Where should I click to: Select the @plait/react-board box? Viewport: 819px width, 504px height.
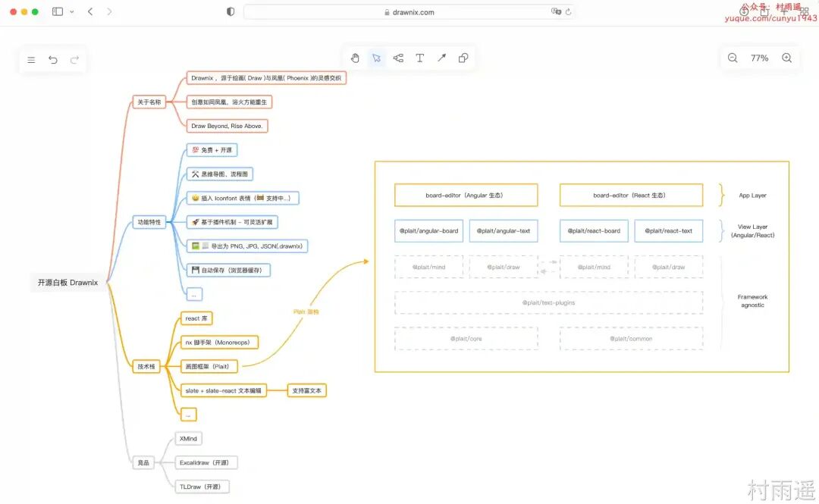pyautogui.click(x=594, y=231)
